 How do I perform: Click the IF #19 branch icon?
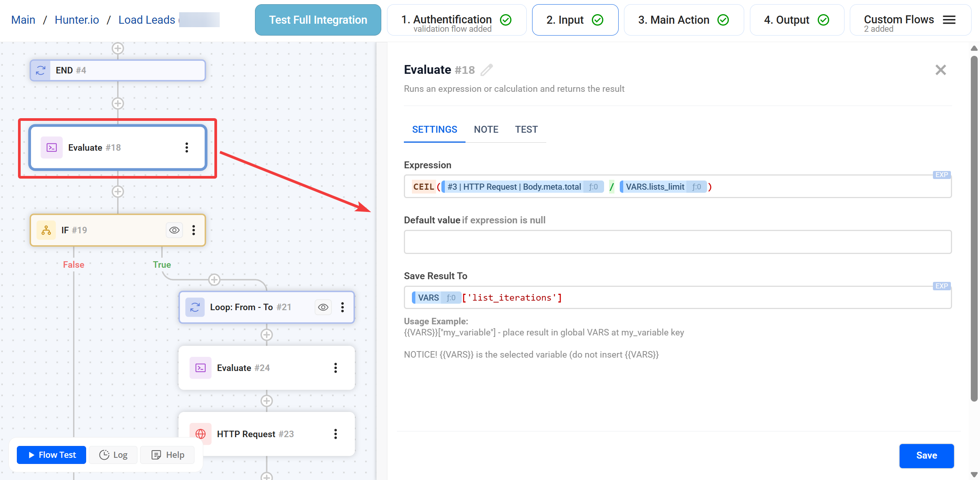point(46,230)
